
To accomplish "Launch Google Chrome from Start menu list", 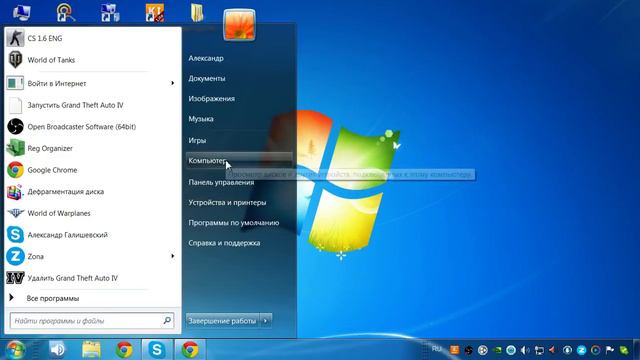I will 93,170.
